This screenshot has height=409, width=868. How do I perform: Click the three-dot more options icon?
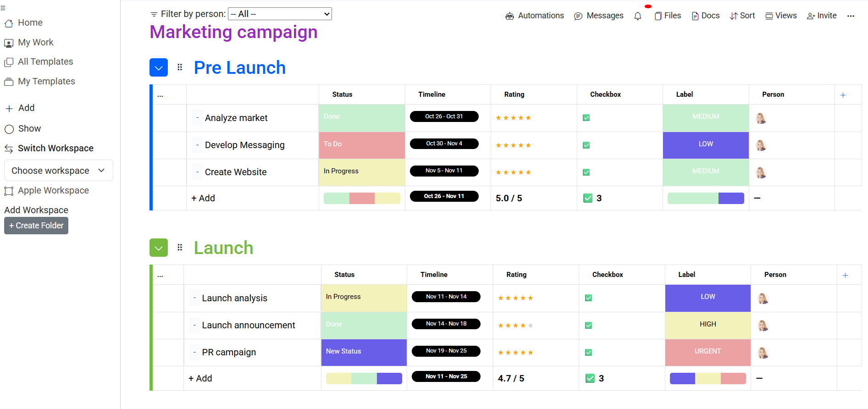point(851,16)
